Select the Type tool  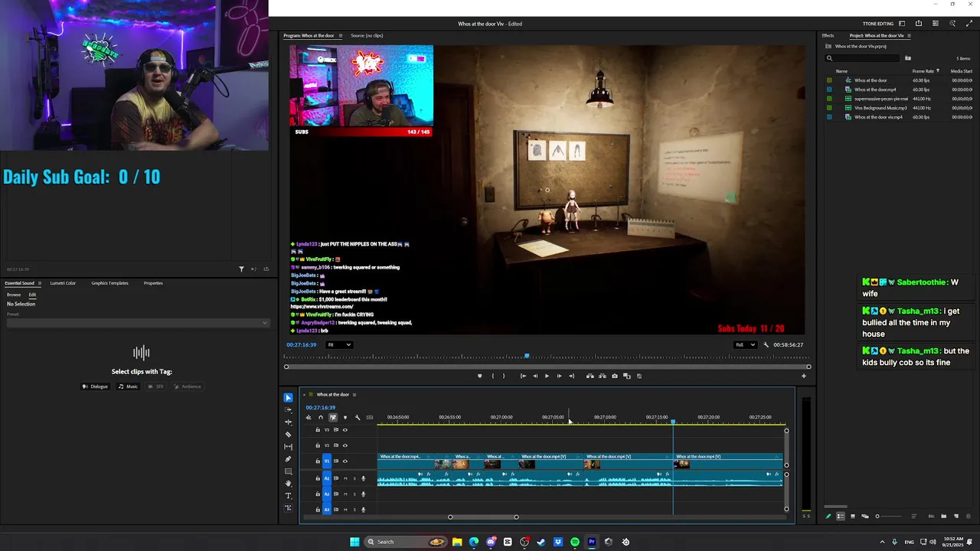coord(288,496)
